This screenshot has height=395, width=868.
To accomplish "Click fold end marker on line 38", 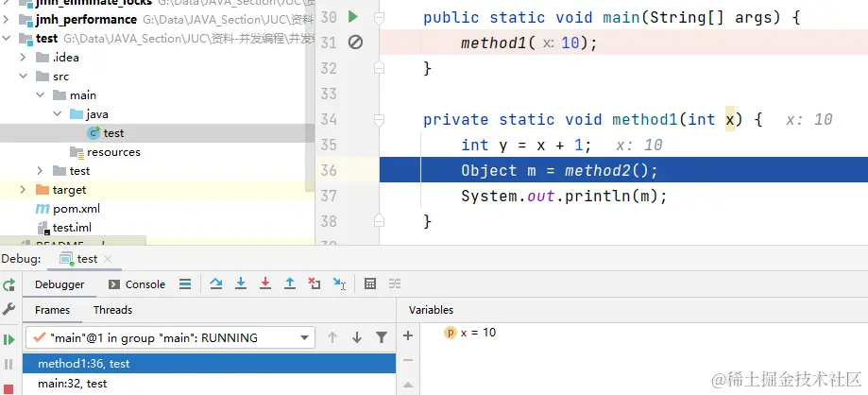I will 379,220.
